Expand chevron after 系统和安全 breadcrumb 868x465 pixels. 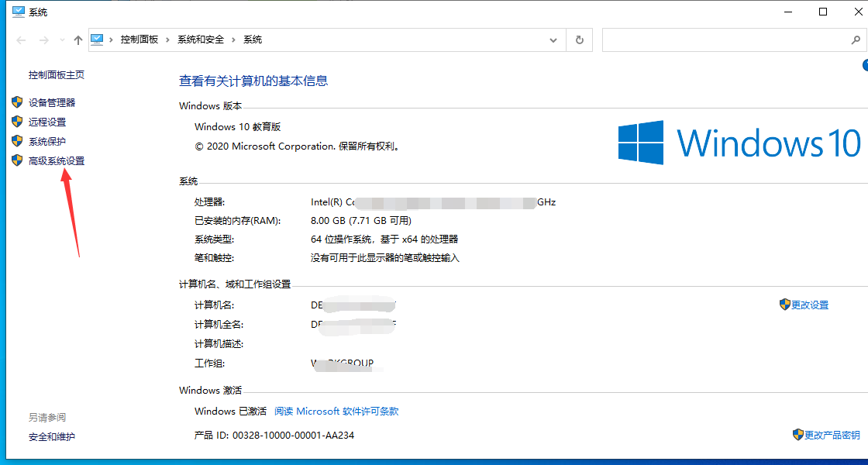coord(233,40)
